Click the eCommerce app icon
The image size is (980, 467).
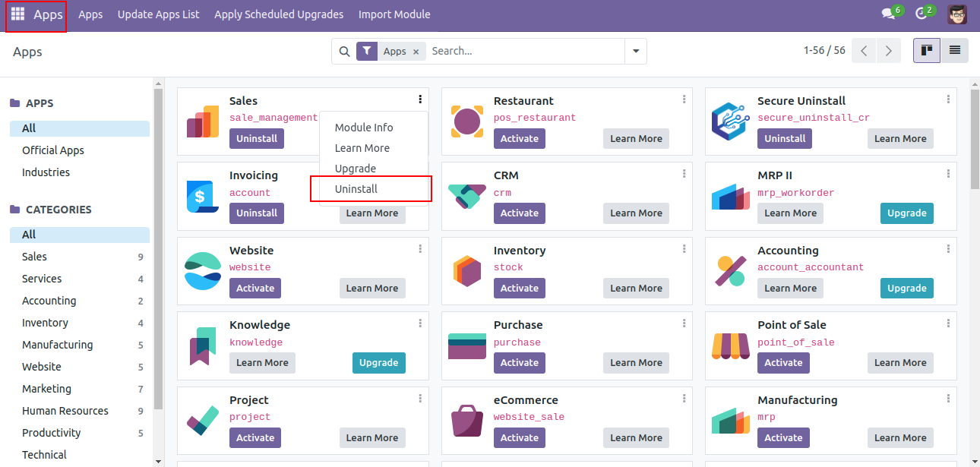coord(466,421)
